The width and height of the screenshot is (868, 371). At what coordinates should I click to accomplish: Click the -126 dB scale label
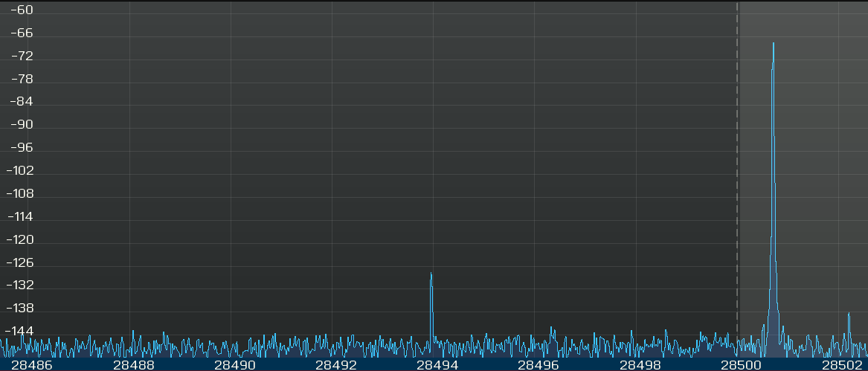click(20, 262)
